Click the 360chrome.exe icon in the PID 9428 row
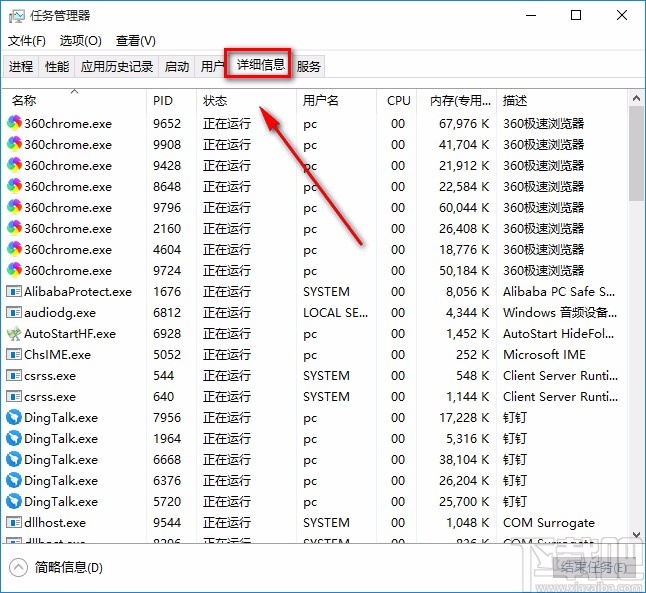Image resolution: width=646 pixels, height=593 pixels. point(14,165)
